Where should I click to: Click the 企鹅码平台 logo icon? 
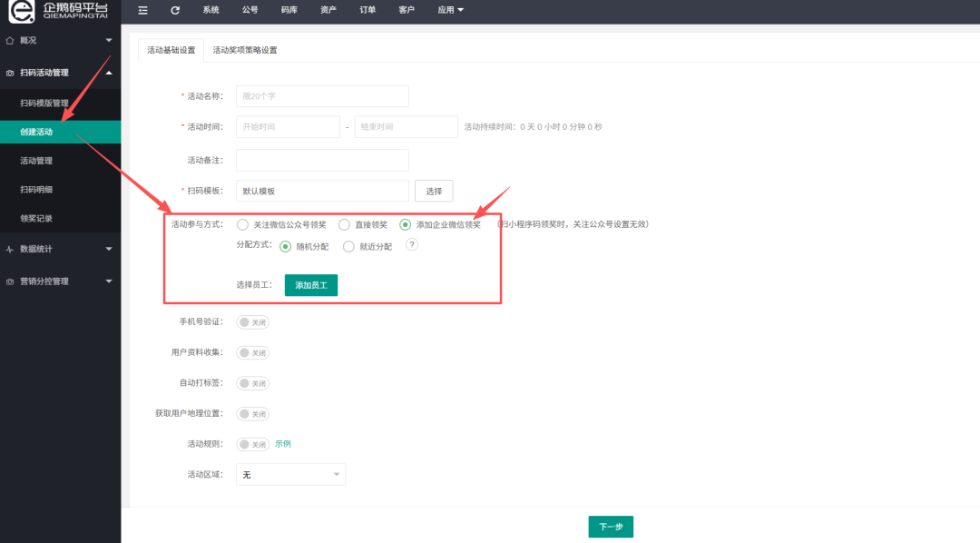tap(20, 11)
